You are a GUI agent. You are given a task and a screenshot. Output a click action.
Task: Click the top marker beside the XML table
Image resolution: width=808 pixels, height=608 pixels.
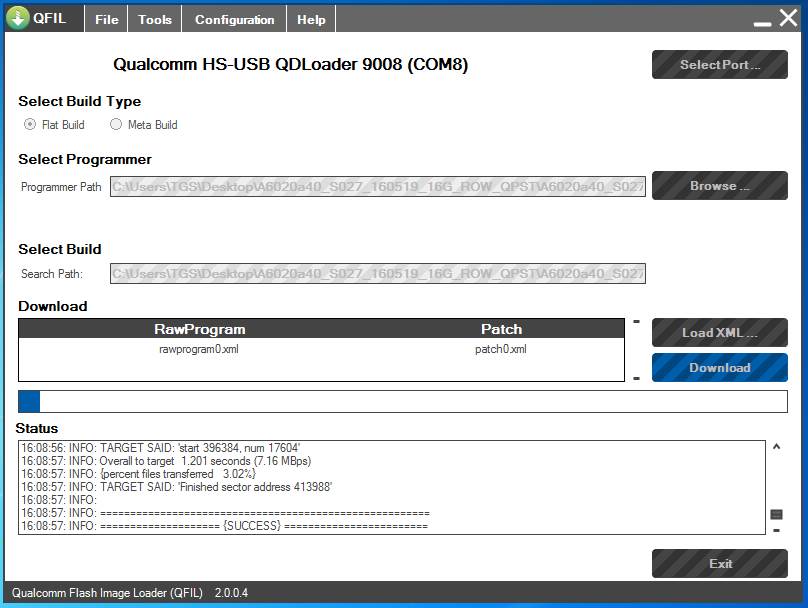(637, 322)
